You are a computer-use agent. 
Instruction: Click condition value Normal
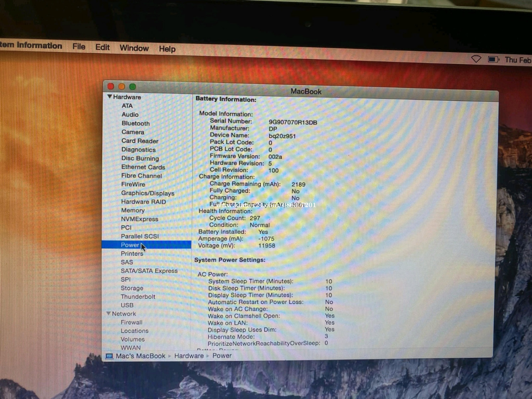click(x=260, y=225)
